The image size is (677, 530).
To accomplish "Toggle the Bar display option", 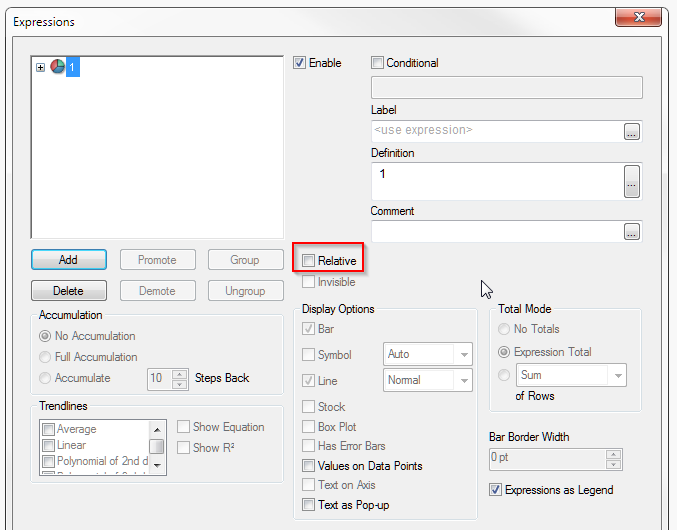I will pyautogui.click(x=308, y=329).
